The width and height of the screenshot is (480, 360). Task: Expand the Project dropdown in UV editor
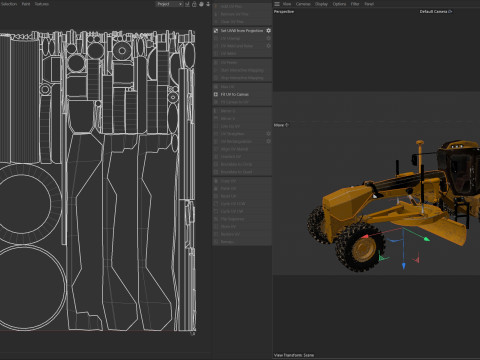click(169, 4)
